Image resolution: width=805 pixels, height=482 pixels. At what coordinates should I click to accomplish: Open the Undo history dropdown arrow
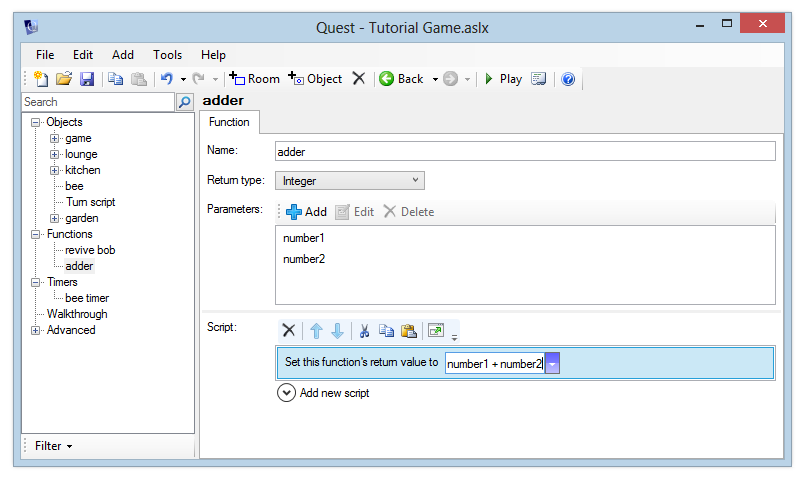pyautogui.click(x=183, y=80)
